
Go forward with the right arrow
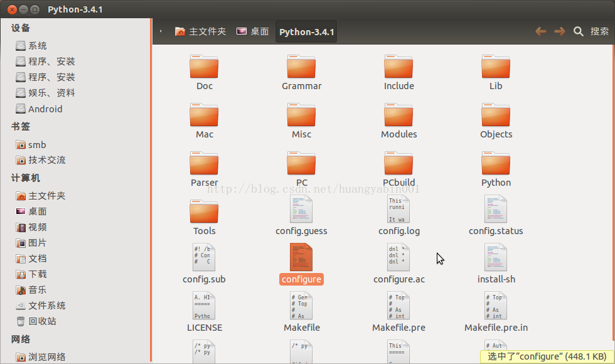tap(560, 31)
